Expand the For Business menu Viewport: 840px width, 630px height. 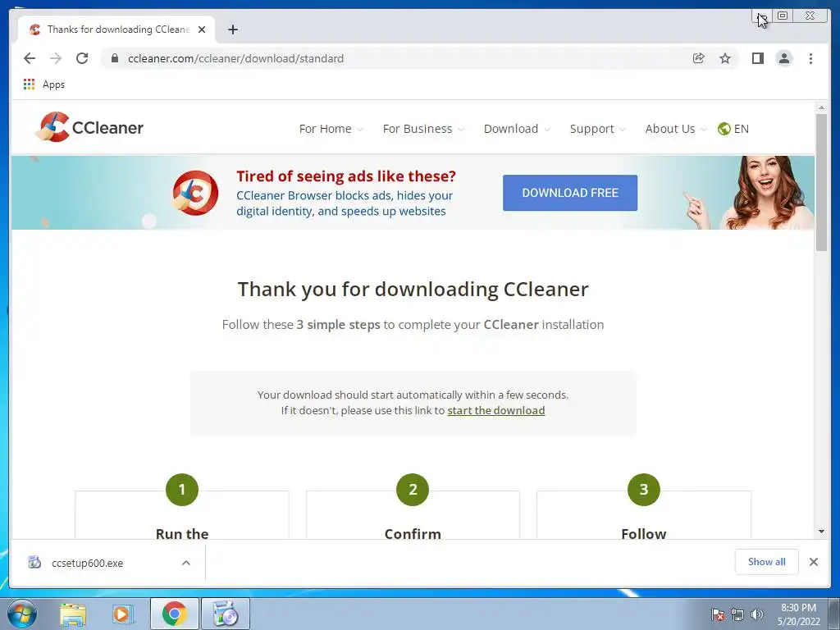pos(422,129)
